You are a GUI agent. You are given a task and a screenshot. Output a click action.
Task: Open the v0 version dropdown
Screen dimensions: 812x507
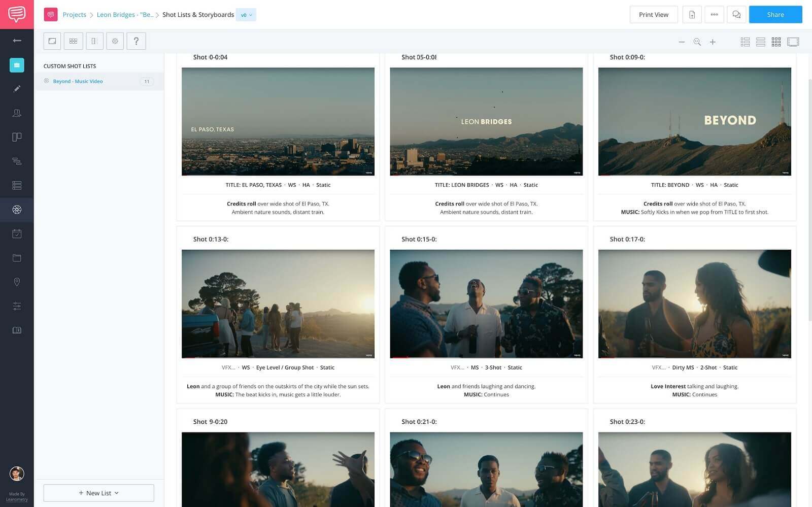point(246,15)
